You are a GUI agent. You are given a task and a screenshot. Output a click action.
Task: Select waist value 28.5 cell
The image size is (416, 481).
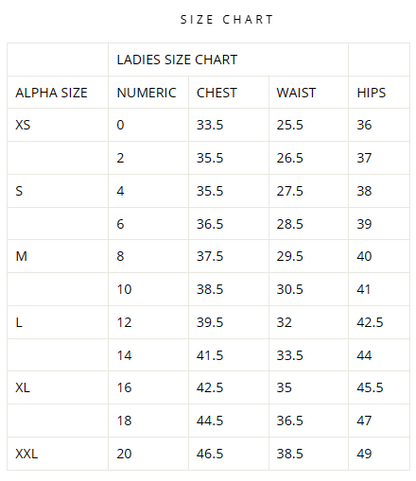tap(309, 224)
